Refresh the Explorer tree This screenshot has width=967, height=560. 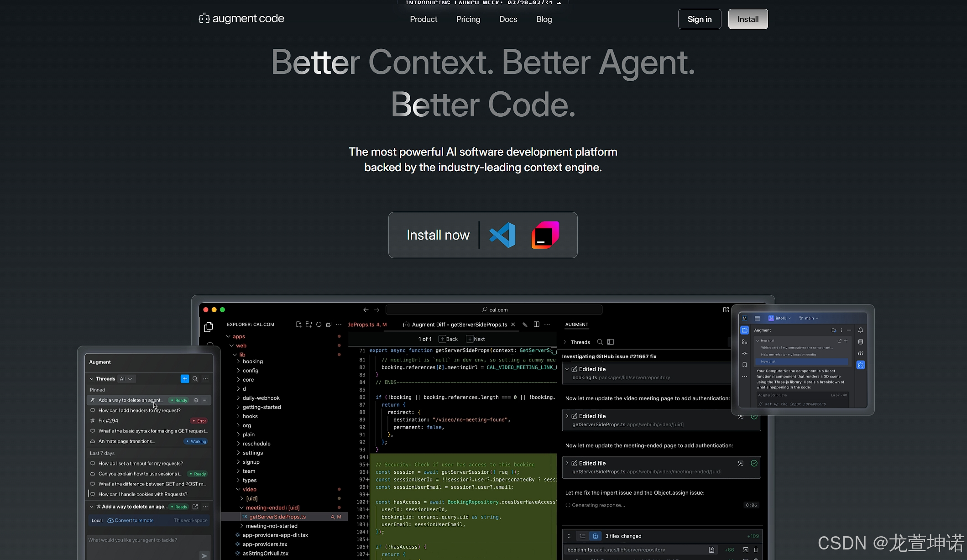[319, 324]
